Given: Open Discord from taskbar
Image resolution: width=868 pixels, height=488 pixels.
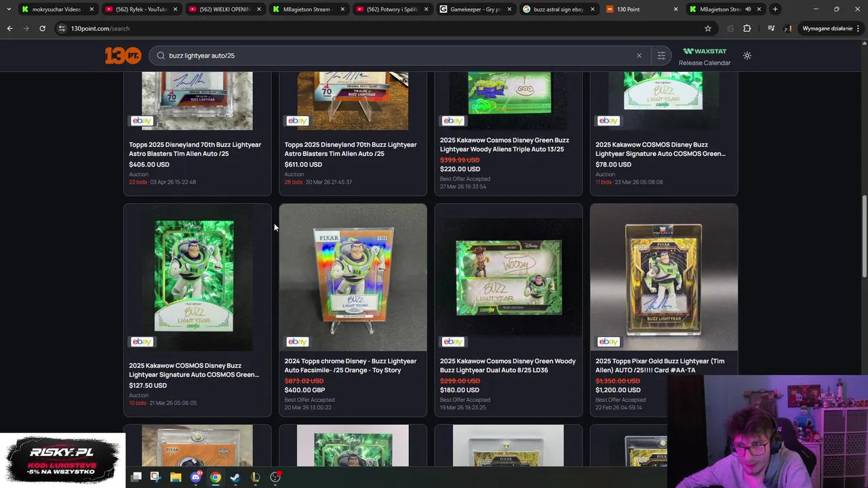Looking at the screenshot, I should 196,477.
